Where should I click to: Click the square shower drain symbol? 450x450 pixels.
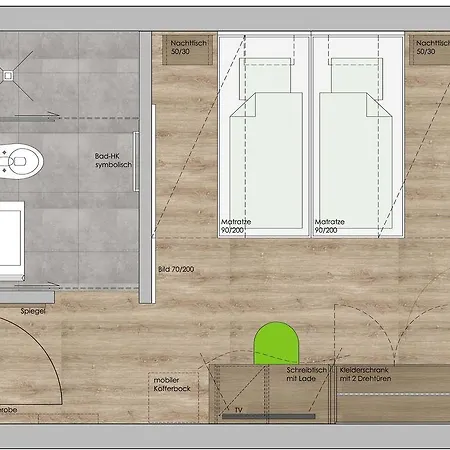[8, 76]
